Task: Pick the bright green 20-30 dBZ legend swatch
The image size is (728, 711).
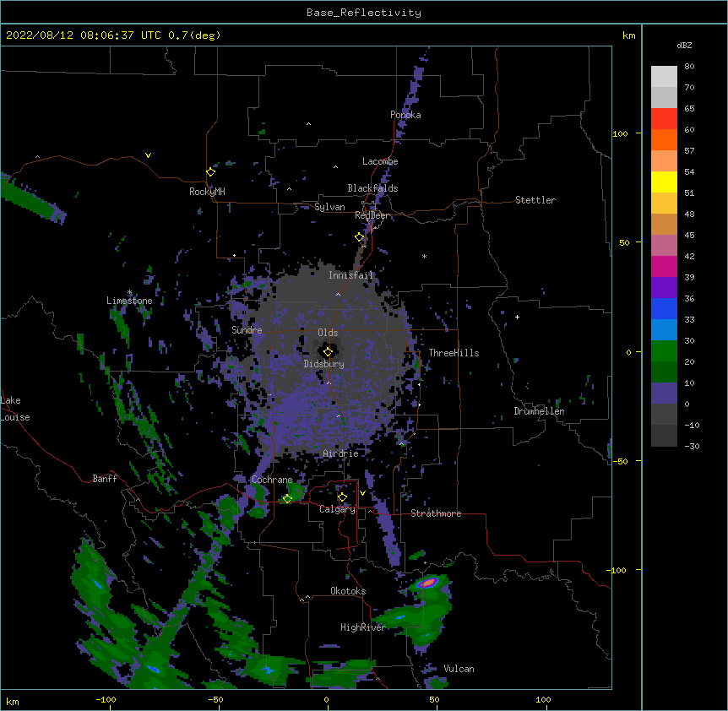Action: [664, 351]
